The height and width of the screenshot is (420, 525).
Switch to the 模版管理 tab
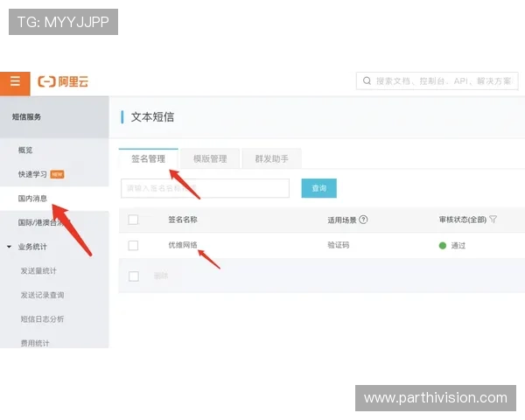(210, 158)
